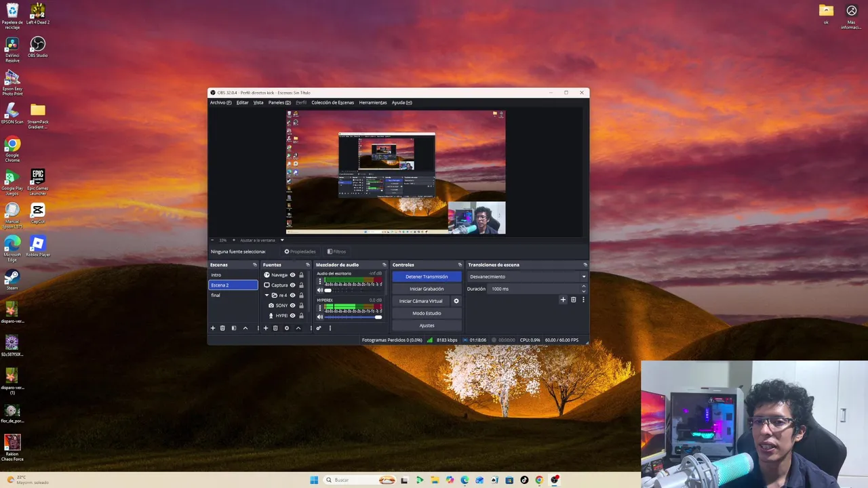Open zoom scaling dropdown arrow under preview

coord(282,240)
